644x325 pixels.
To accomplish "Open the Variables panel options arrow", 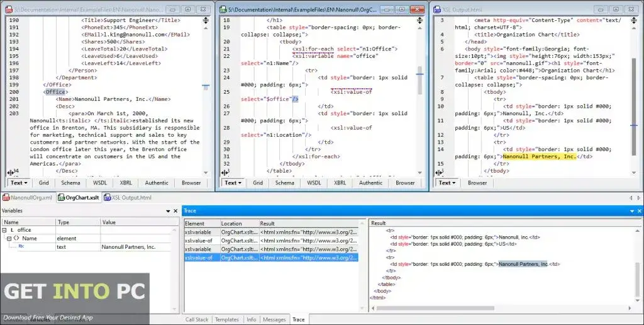I will tap(167, 211).
